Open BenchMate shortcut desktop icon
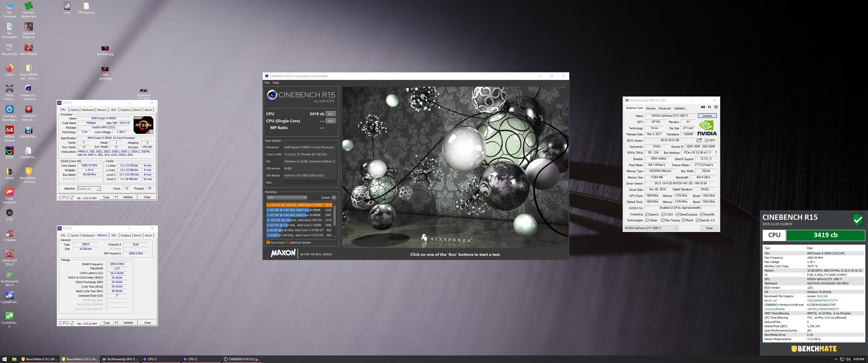Viewport: 868px width, 363px height. point(29,175)
